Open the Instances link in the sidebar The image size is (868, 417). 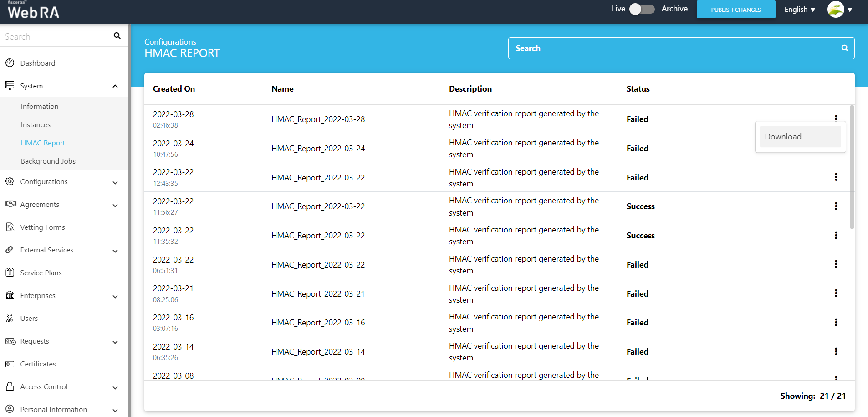tap(36, 125)
